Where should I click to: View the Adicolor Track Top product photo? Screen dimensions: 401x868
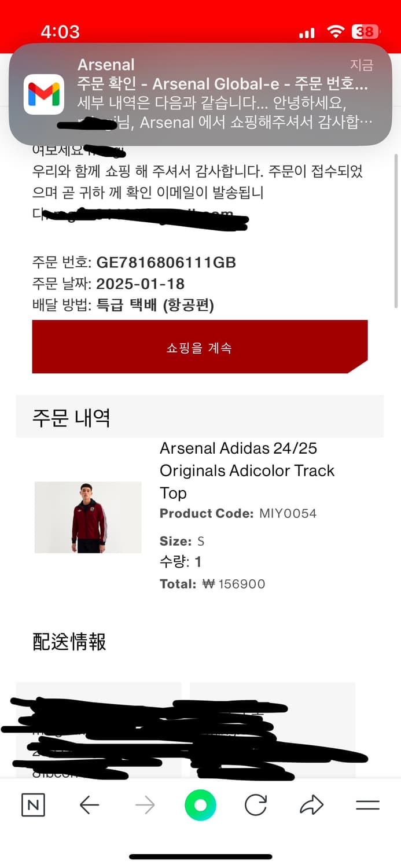87,517
